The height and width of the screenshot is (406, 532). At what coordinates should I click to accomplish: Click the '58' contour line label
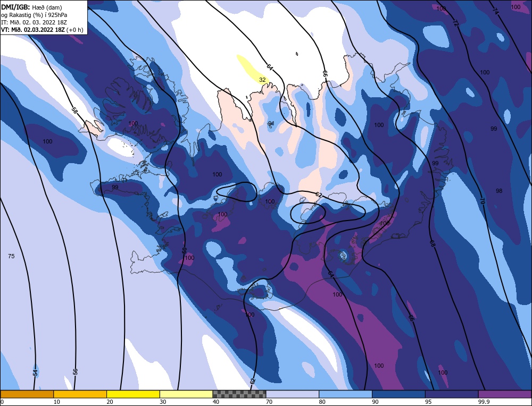coord(74,110)
